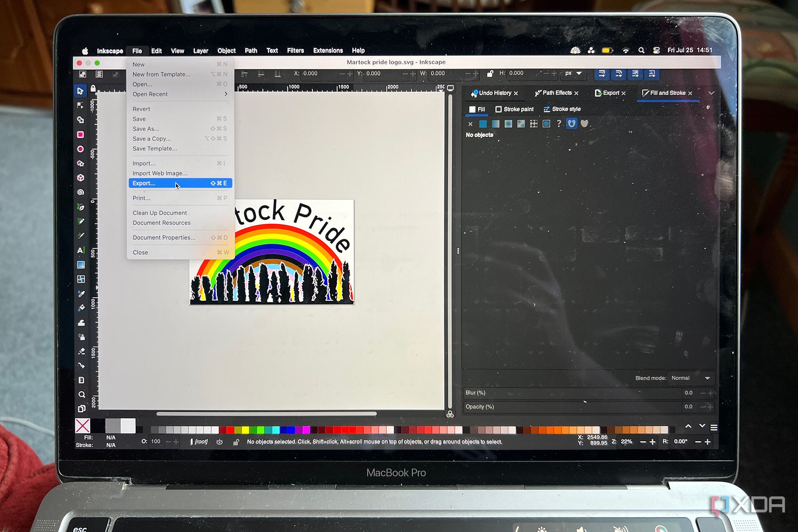
Task: Increase the zoom with plus button
Action: point(652,442)
